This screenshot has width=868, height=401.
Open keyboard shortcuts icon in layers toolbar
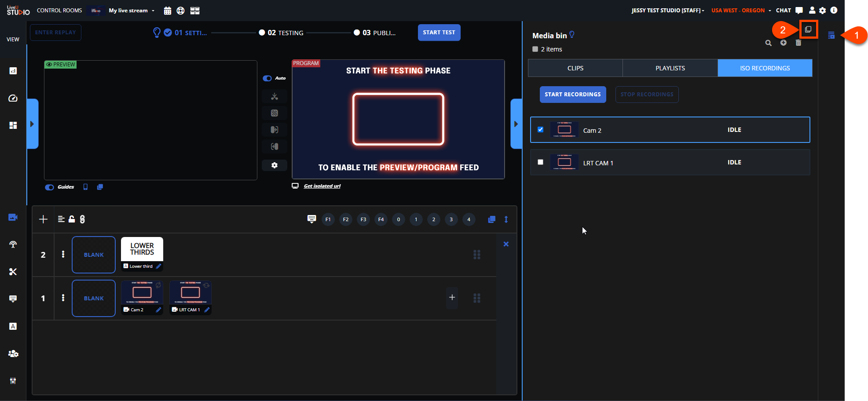(x=311, y=219)
